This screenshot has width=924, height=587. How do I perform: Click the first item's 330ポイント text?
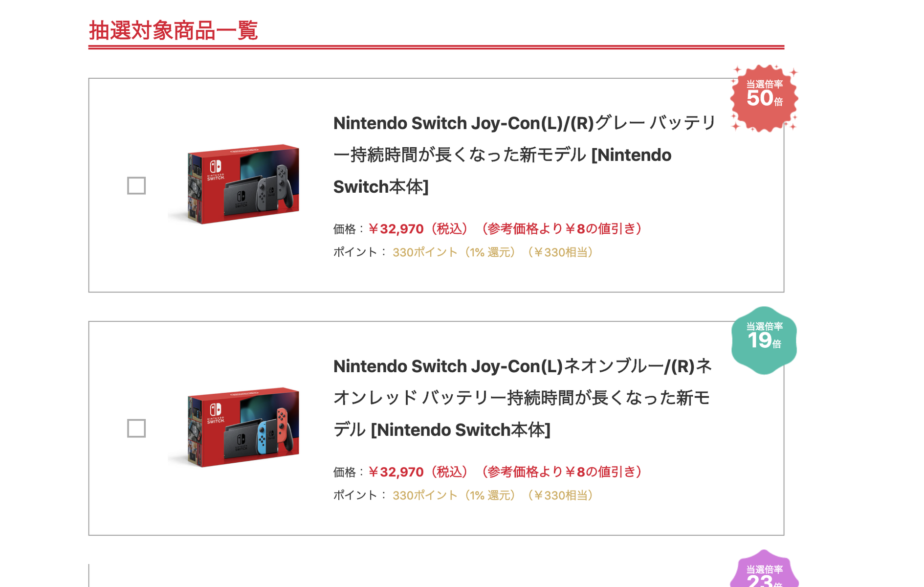coord(425,252)
